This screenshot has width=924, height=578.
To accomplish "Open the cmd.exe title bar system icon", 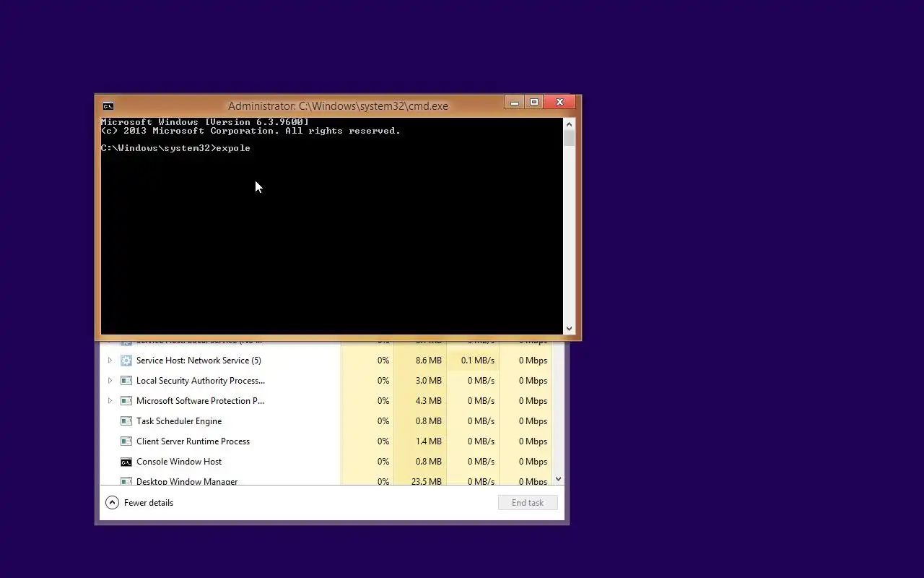I will pyautogui.click(x=108, y=105).
